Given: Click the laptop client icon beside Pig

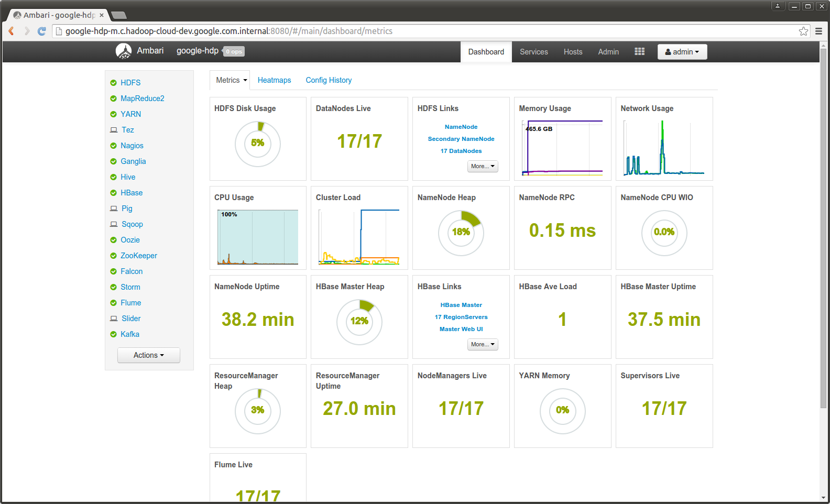Looking at the screenshot, I should tap(114, 209).
